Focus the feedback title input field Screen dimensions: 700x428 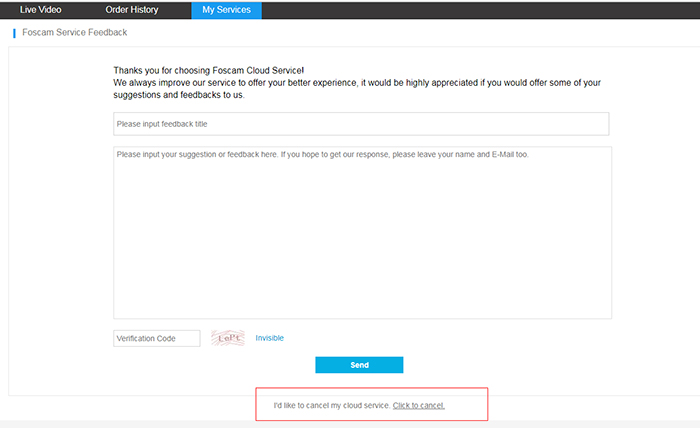tap(361, 124)
